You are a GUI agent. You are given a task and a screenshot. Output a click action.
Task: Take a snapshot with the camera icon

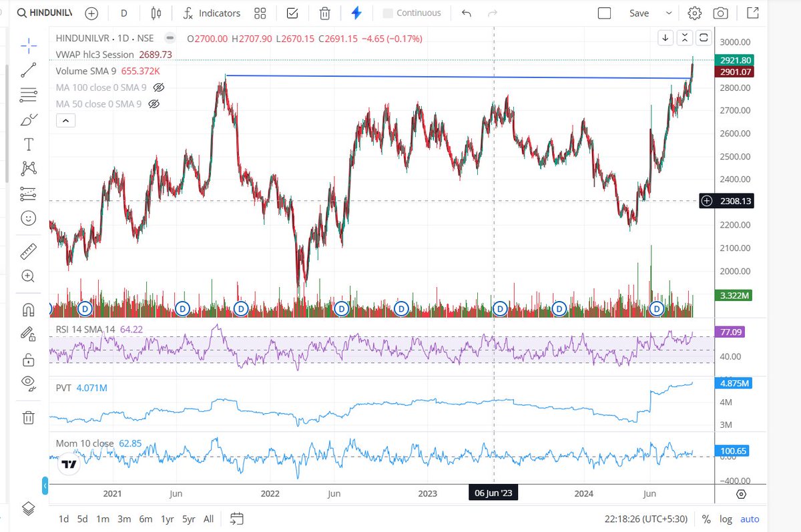721,13
